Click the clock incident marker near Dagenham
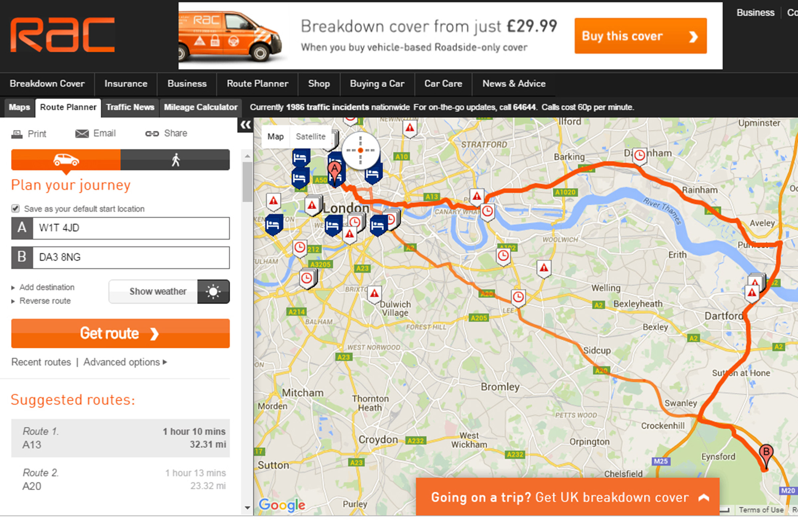798x532 pixels. (639, 156)
